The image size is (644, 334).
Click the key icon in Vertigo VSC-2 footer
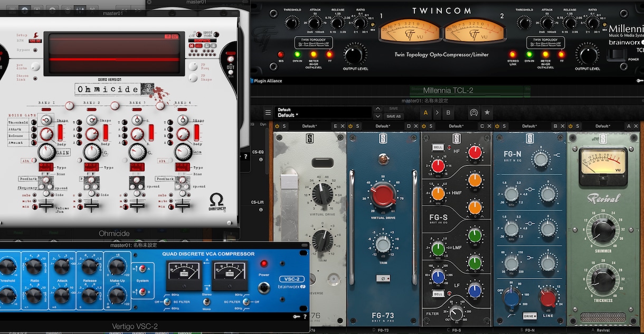tap(297, 317)
